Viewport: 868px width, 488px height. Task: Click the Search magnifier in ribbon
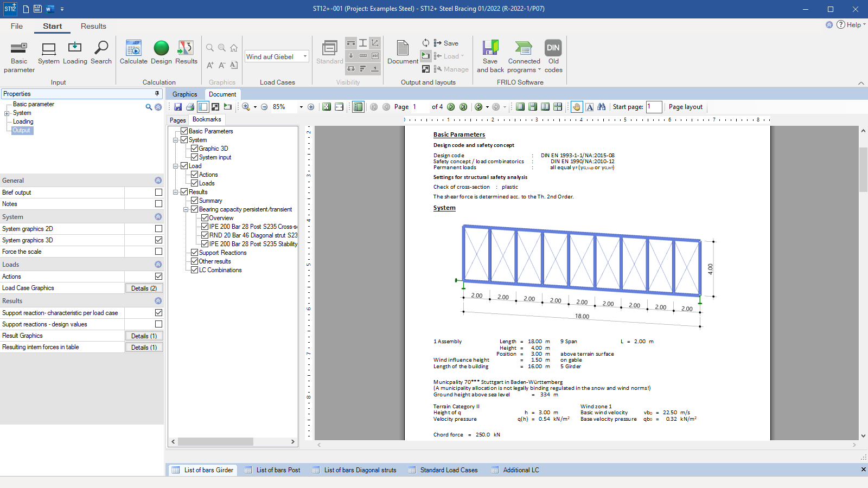point(101,53)
